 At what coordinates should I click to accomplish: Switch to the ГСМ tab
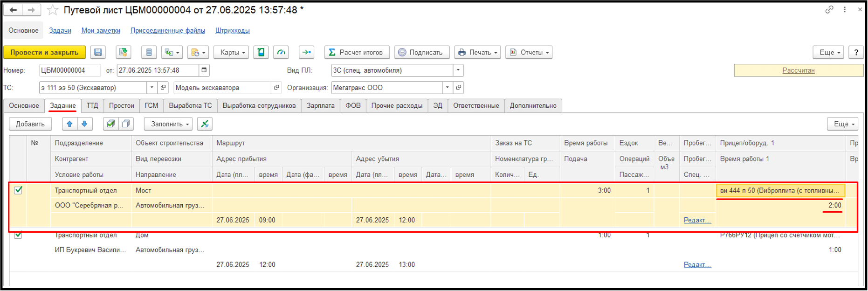tap(151, 106)
